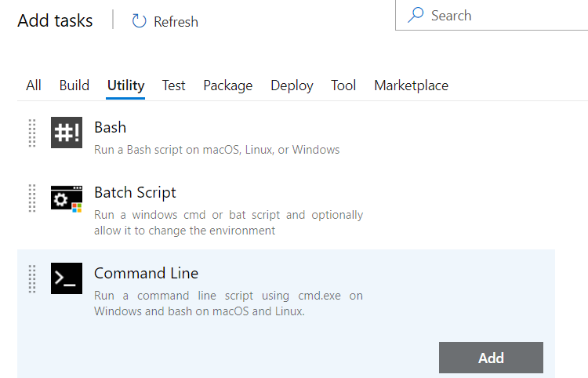Click the Batch Script task title

tap(135, 192)
